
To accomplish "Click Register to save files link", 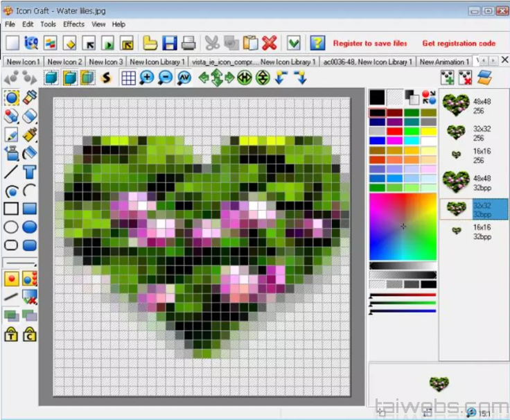I will click(370, 43).
